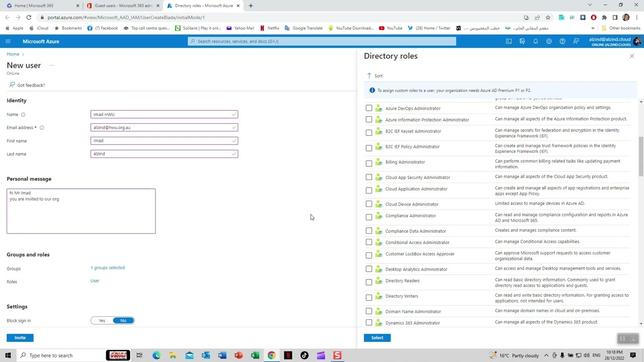
Task: Open notifications bell in Azure header
Action: click(535, 41)
